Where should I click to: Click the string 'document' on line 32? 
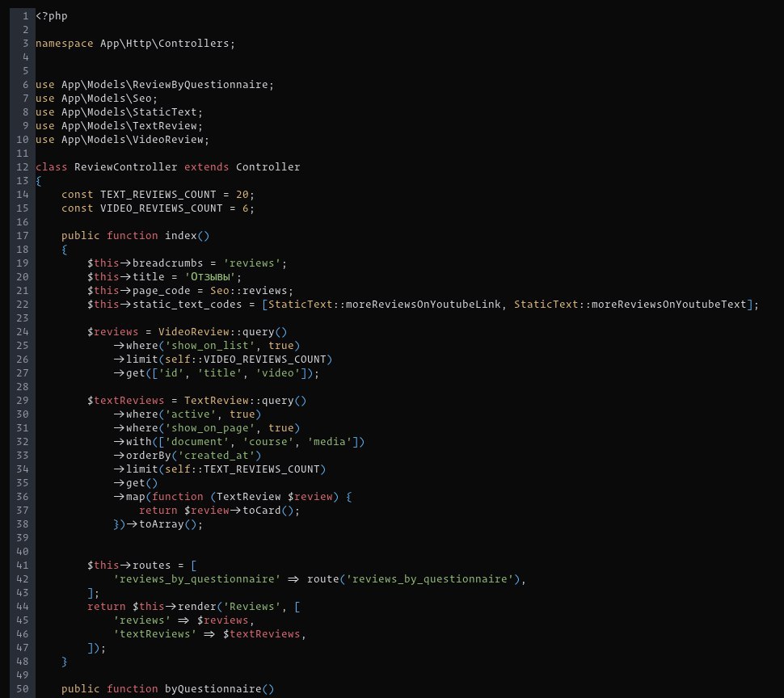(197, 442)
